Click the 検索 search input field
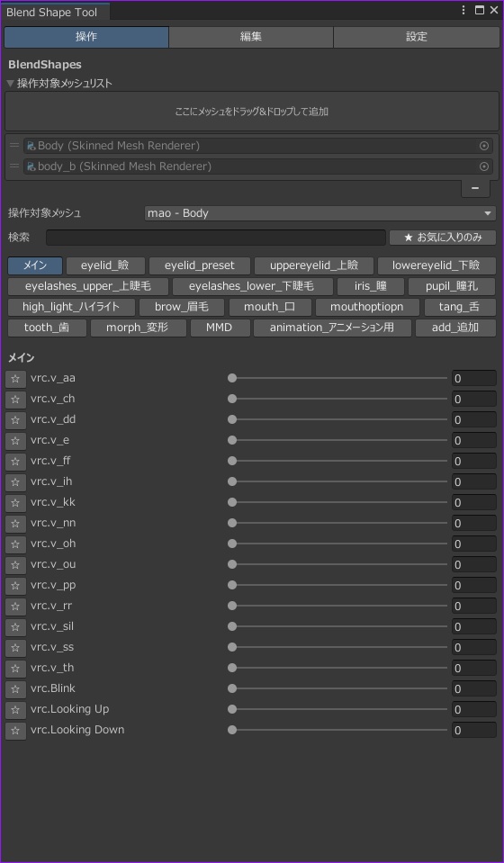The image size is (504, 863). click(x=216, y=238)
